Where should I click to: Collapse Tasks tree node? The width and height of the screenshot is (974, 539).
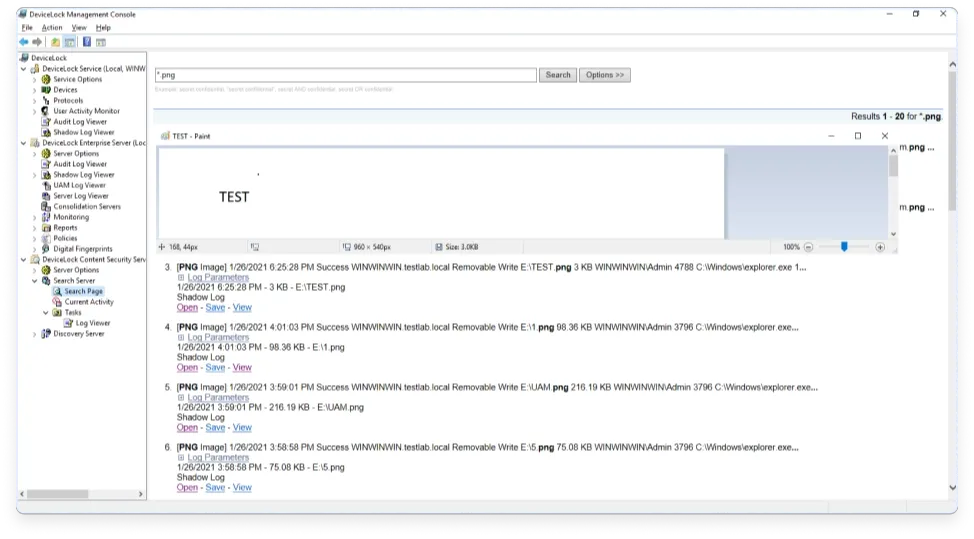46,313
